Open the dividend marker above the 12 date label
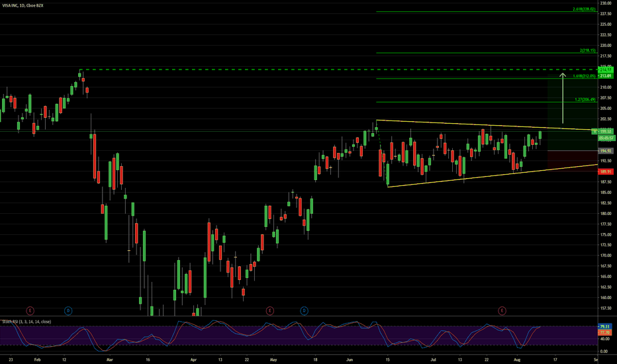Image resolution: width=617 pixels, height=364 pixels. click(x=68, y=311)
